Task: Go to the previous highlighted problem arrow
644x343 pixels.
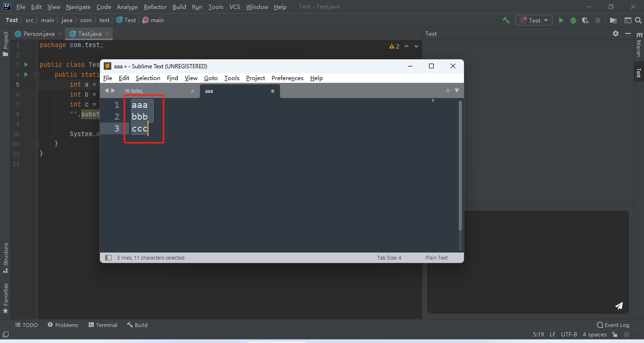Action: pos(407,46)
